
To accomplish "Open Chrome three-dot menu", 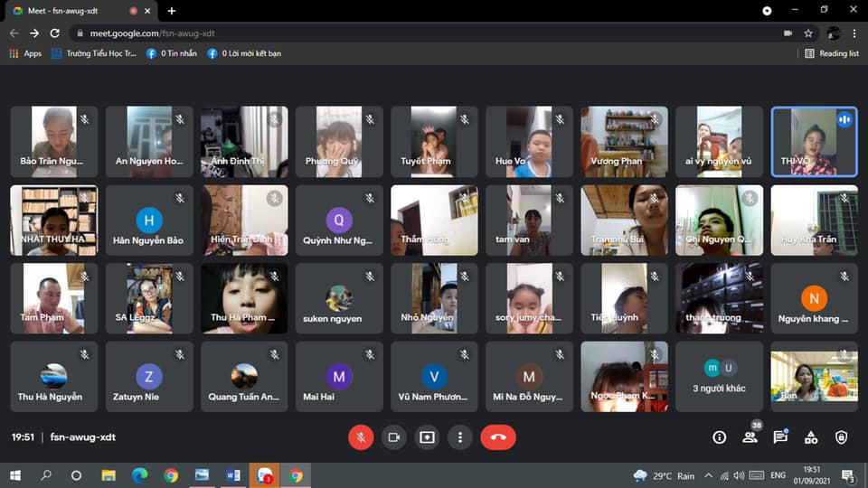I will pyautogui.click(x=854, y=33).
